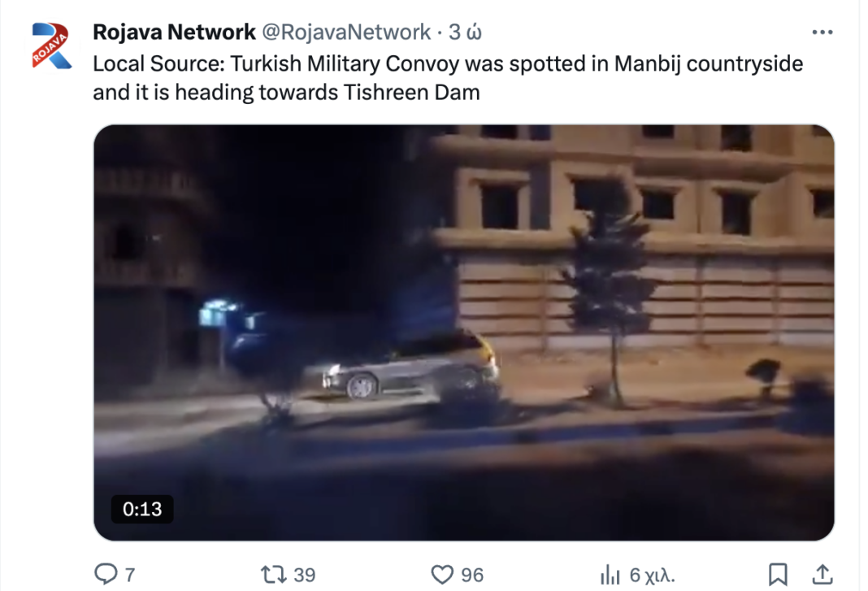Click the reply count 7

pos(129,575)
